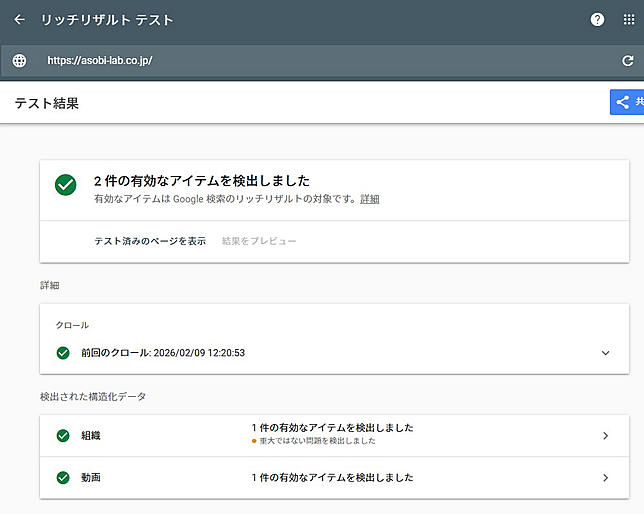Click the refresh test icon
This screenshot has width=644, height=514.
[x=628, y=61]
